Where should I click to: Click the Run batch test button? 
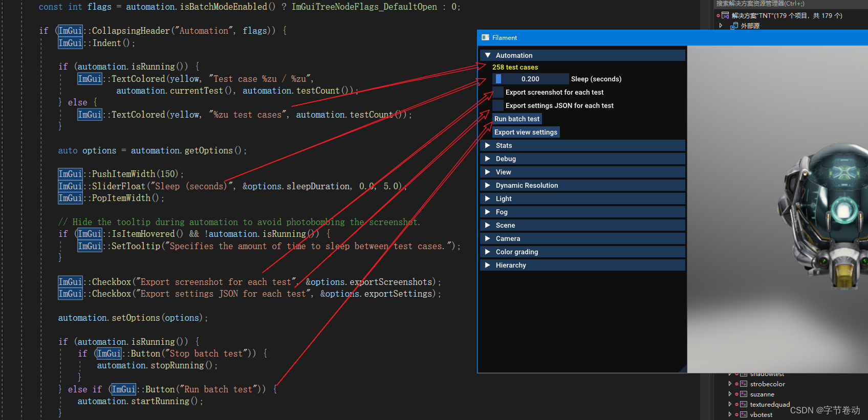point(517,119)
